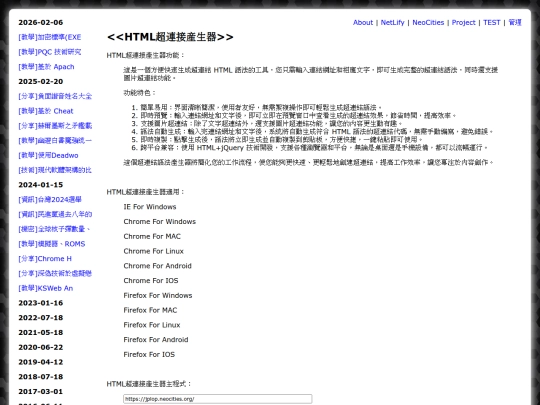Open the [教學]PQC 技術研究 article link
Screen dimensions: 540x405
pyautogui.click(x=50, y=52)
